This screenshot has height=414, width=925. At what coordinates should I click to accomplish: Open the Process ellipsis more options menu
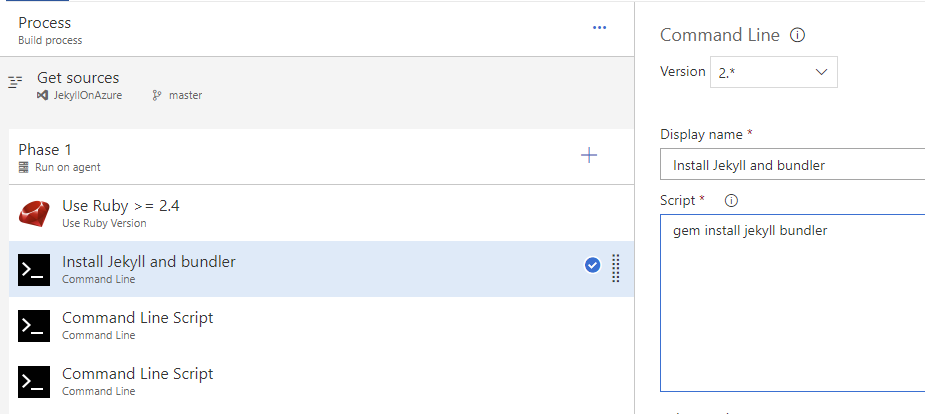pyautogui.click(x=599, y=28)
